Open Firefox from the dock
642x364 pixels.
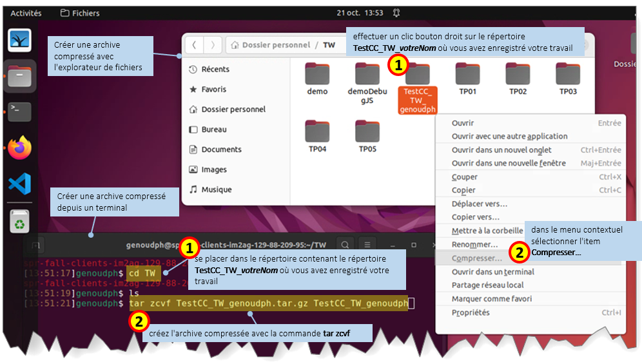[19, 148]
